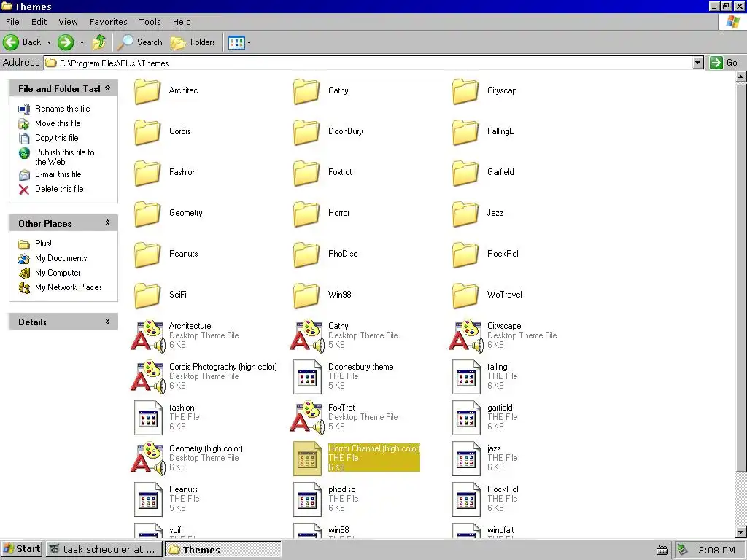Select the WoTravel folder icon
The image size is (747, 560).
pos(465,296)
